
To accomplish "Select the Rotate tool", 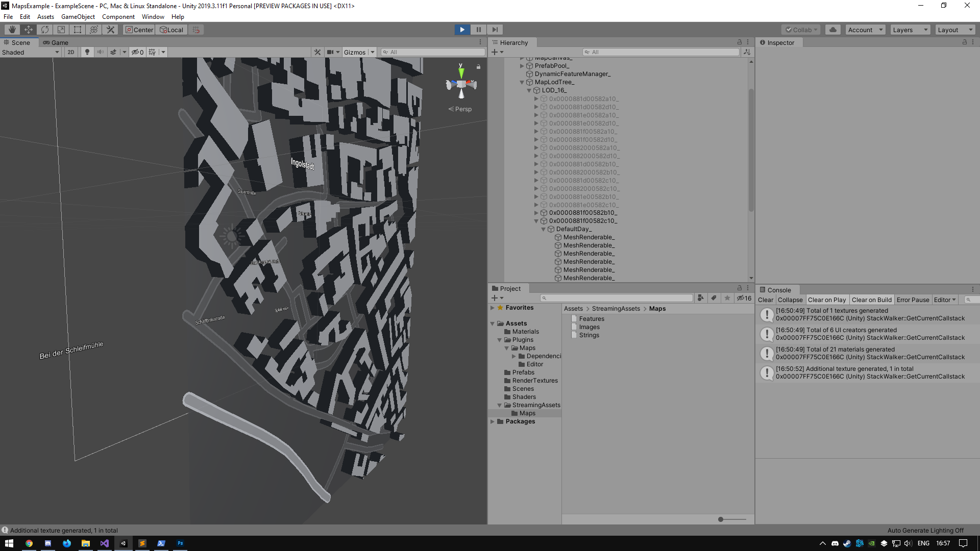I will click(45, 30).
